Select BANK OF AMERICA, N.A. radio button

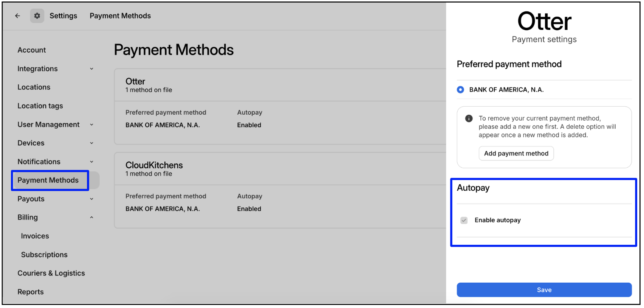(x=460, y=90)
